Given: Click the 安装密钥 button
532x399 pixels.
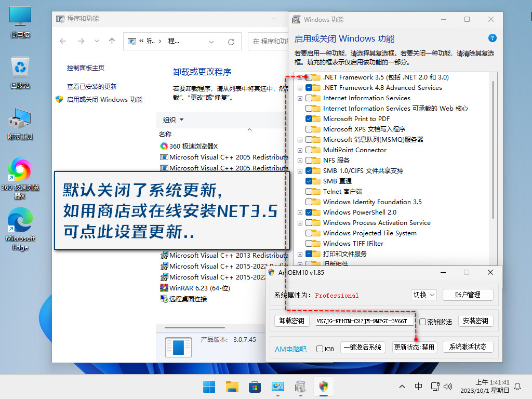Looking at the screenshot, I should tap(476, 321).
